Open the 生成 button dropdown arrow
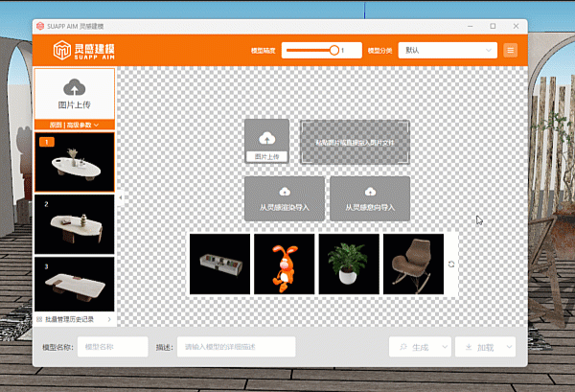This screenshot has width=575, height=392. [443, 347]
